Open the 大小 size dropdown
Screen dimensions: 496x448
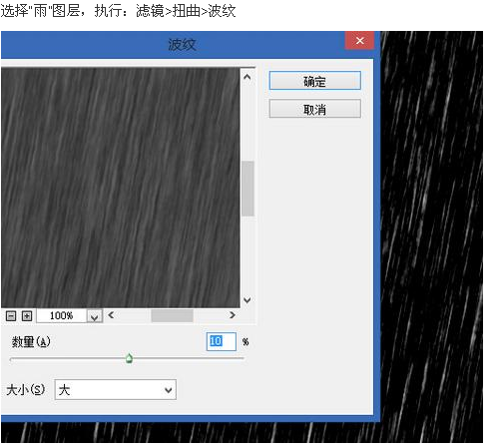tap(115, 389)
